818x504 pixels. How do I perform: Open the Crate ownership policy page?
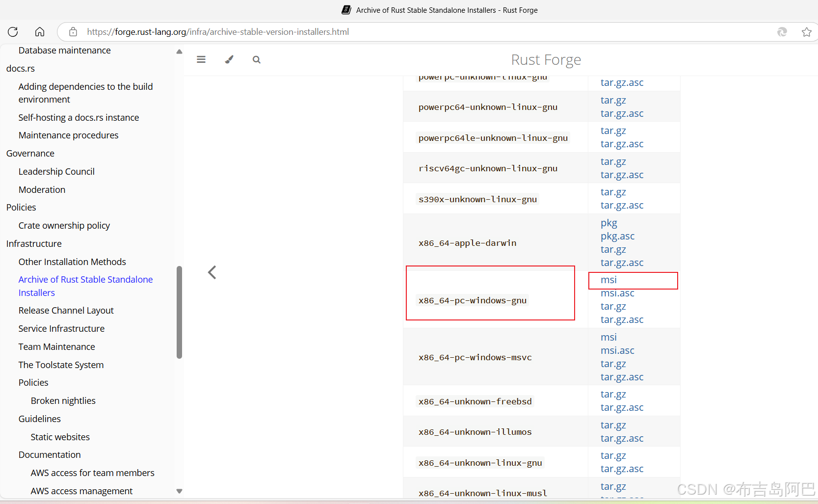tap(64, 225)
